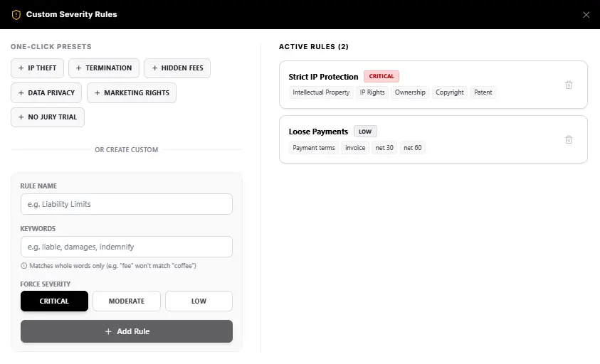Add the Data Privacy preset
Screen dimensions: 600x364
point(46,93)
